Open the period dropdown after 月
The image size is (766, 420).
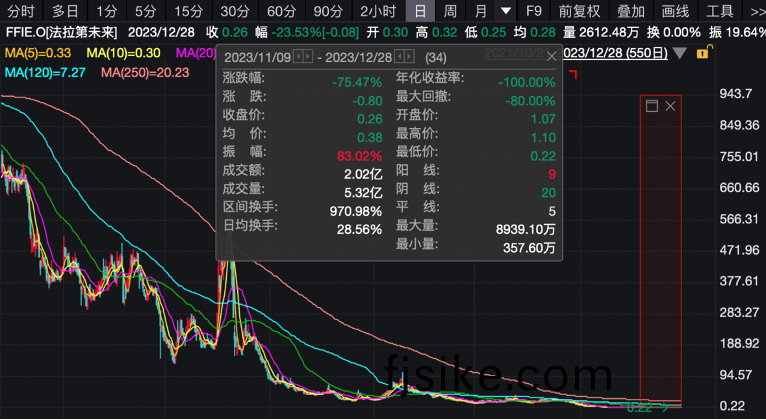[x=507, y=12]
